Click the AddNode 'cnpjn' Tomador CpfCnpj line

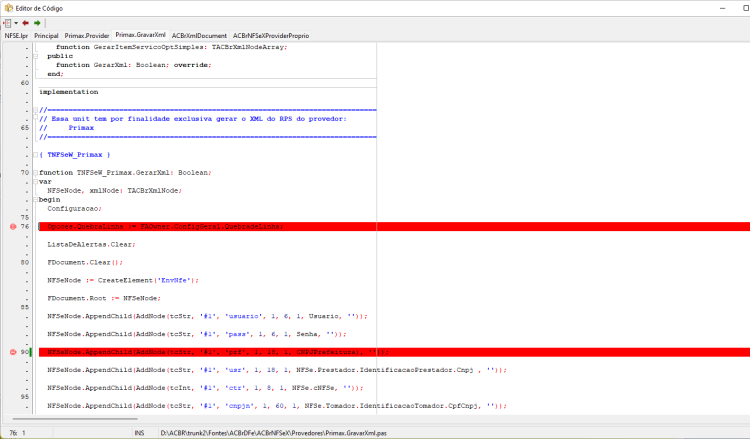277,406
